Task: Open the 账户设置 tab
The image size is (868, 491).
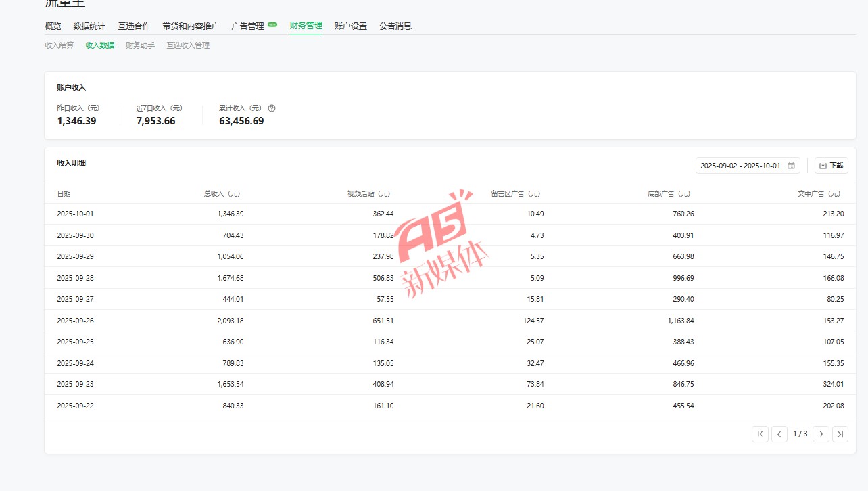Action: pos(351,26)
